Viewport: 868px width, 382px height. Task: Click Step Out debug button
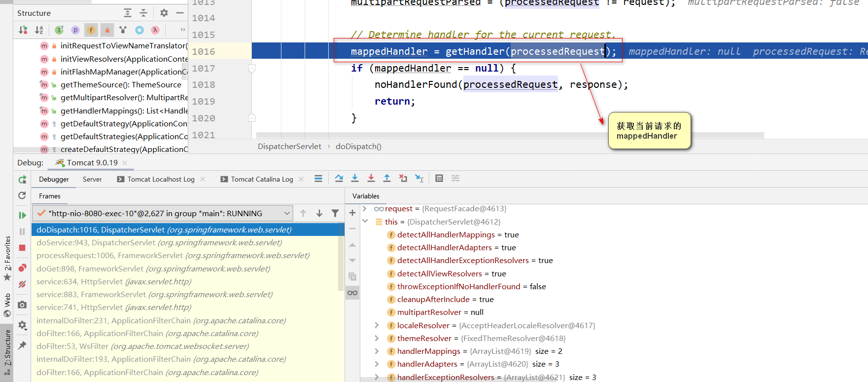tap(387, 179)
